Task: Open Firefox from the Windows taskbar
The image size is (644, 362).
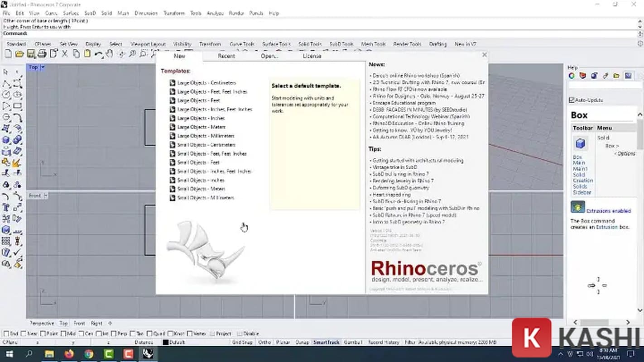Action: click(69, 354)
